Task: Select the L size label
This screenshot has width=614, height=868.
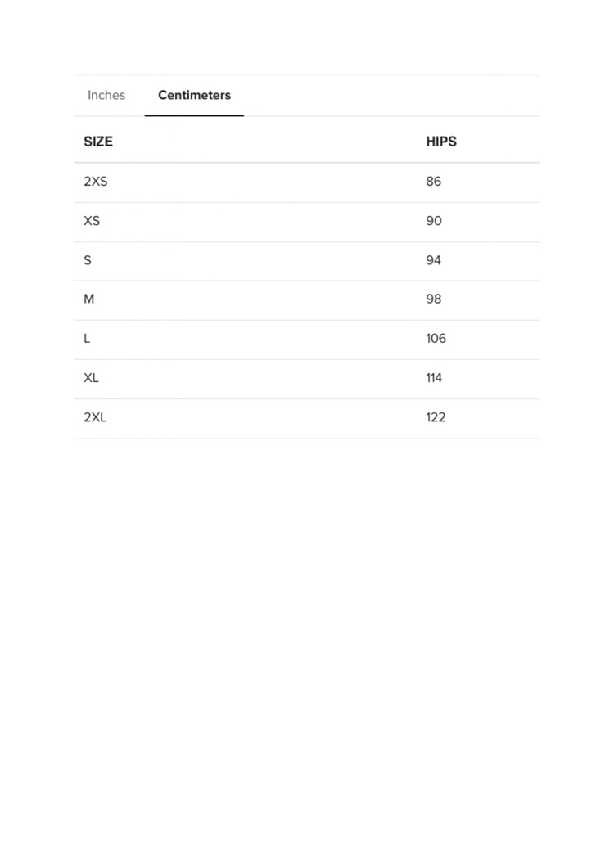Action: tap(87, 338)
